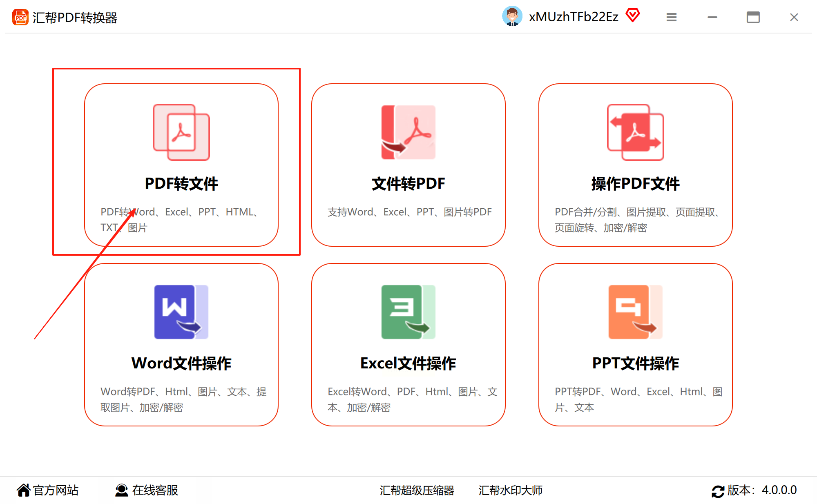Viewport: 817px width, 504px height.
Task: Maximize the application window
Action: coord(753,17)
